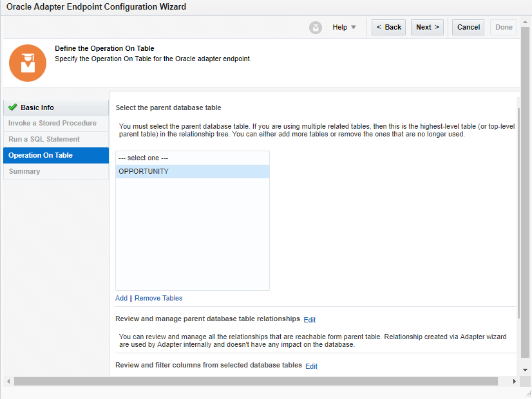The width and height of the screenshot is (532, 399).
Task: Click the green checkmark next to Basic Info
Action: pos(13,107)
